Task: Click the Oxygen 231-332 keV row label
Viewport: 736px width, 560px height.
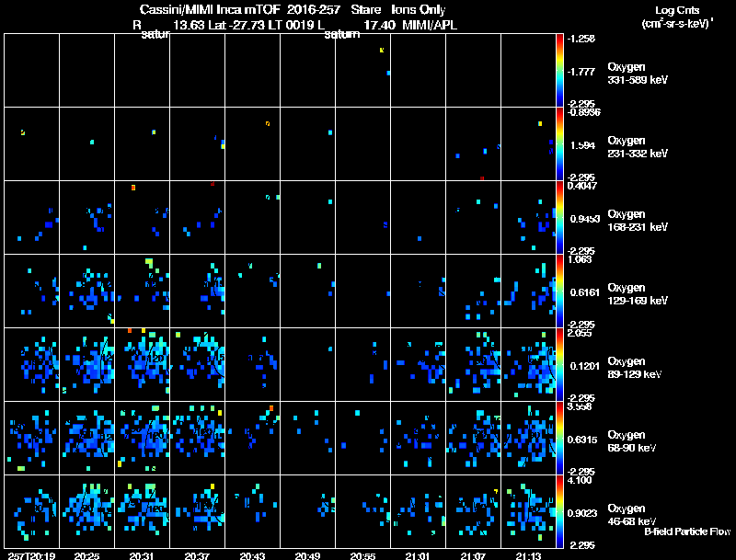Action: 638,147
